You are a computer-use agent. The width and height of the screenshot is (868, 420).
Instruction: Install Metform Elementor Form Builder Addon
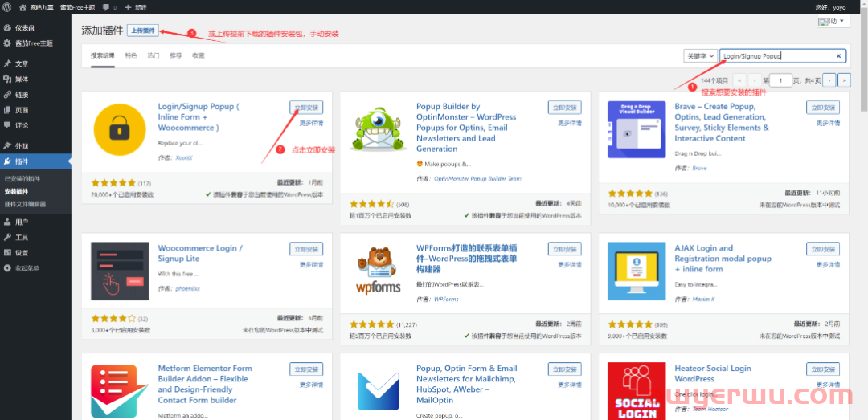pyautogui.click(x=306, y=369)
